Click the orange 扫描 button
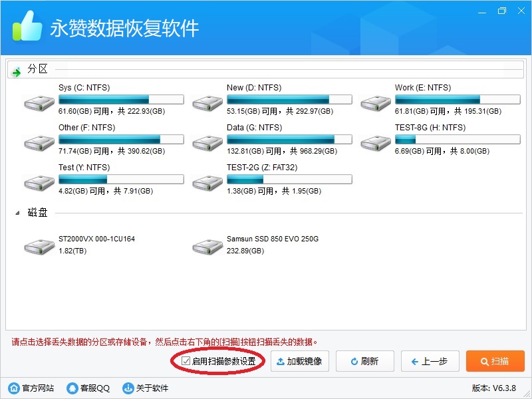This screenshot has width=532, height=399. pyautogui.click(x=495, y=361)
